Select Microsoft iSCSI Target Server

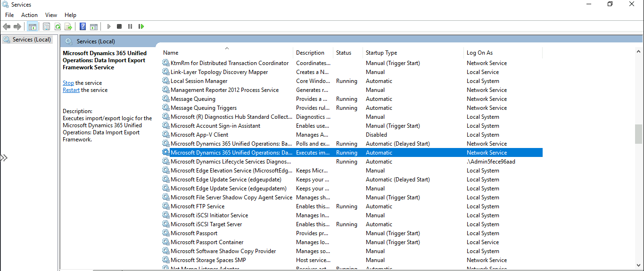206,224
